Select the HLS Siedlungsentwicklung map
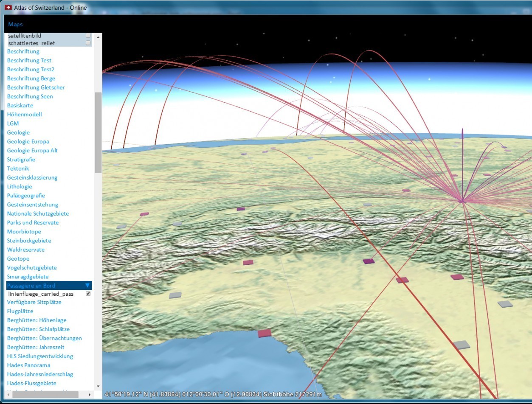 (x=40, y=356)
